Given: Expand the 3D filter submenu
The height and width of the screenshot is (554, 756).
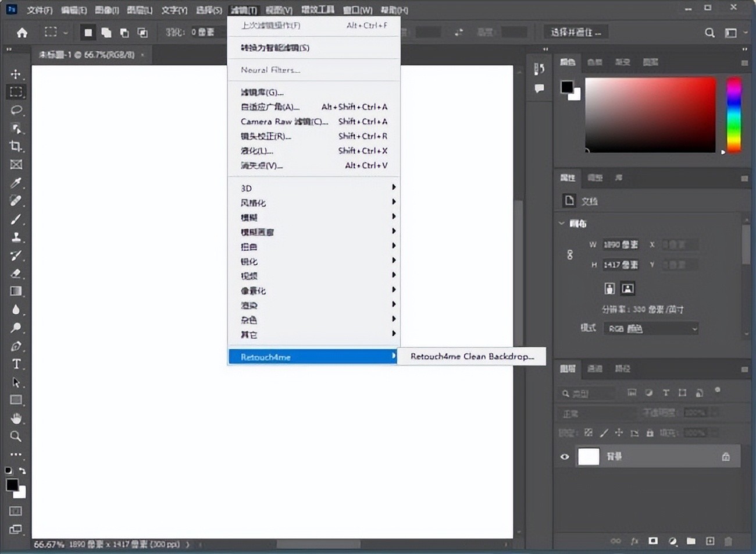Looking at the screenshot, I should [x=314, y=188].
